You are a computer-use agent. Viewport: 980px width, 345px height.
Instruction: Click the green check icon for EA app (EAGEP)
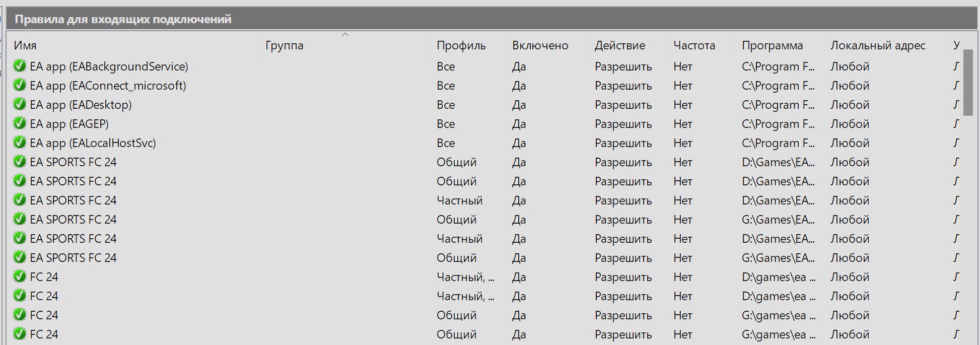pyautogui.click(x=20, y=123)
